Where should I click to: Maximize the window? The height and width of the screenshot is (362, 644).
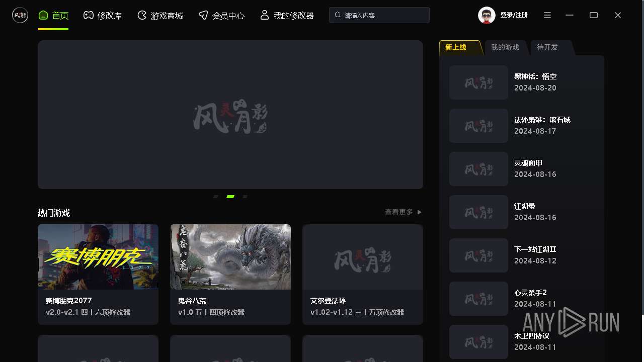coord(594,15)
